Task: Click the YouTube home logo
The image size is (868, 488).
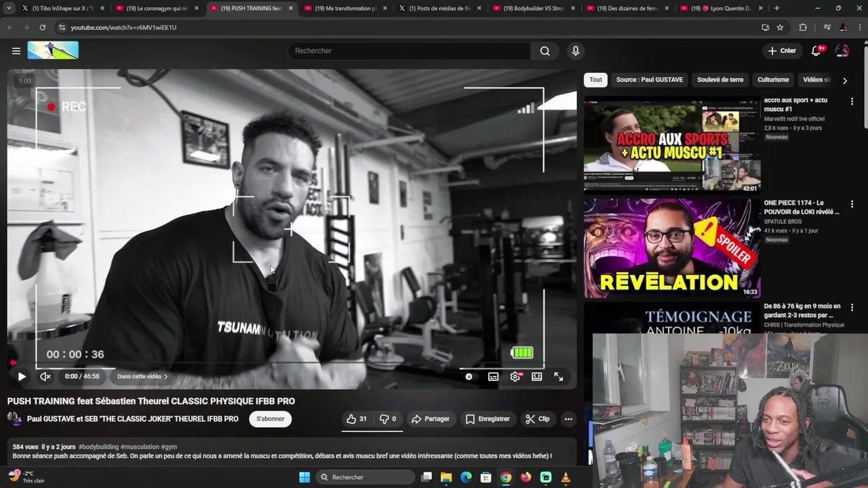Action: [x=53, y=50]
